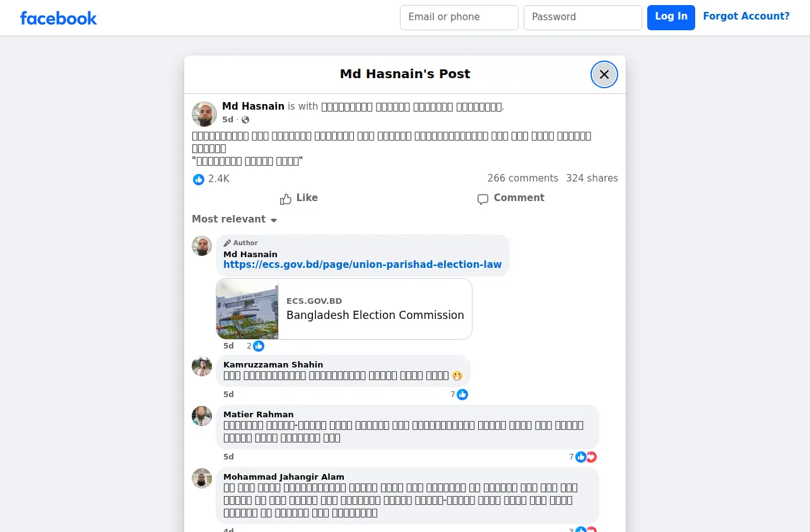810x532 pixels.
Task: View the 2.4K reactions count
Action: coord(219,179)
